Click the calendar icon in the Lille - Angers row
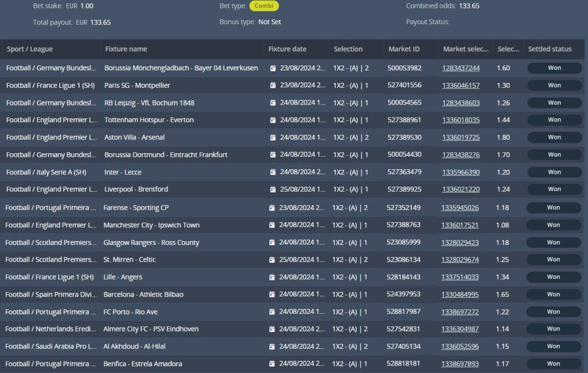 [272, 277]
